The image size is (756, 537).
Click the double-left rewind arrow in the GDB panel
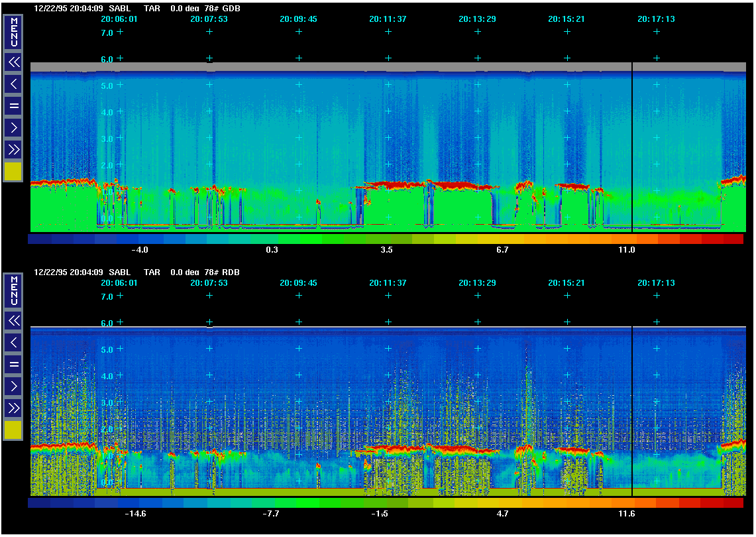[x=13, y=62]
